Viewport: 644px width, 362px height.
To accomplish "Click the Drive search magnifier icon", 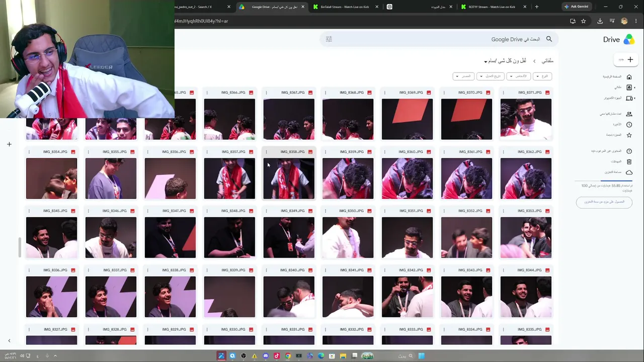I will (549, 39).
